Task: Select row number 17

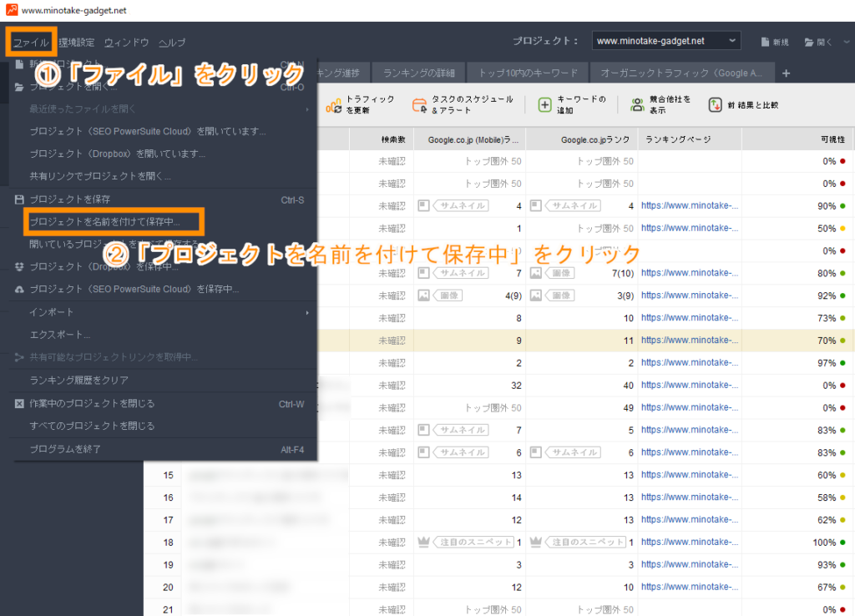Action: point(168,520)
